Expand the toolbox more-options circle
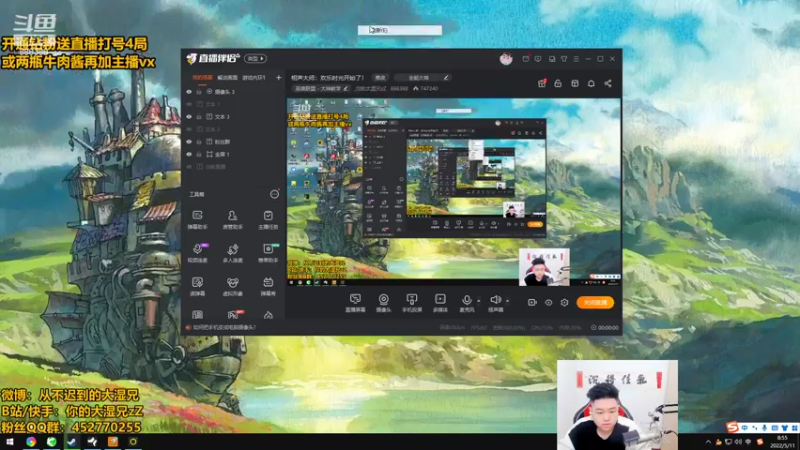Image resolution: width=800 pixels, height=450 pixels. click(274, 194)
